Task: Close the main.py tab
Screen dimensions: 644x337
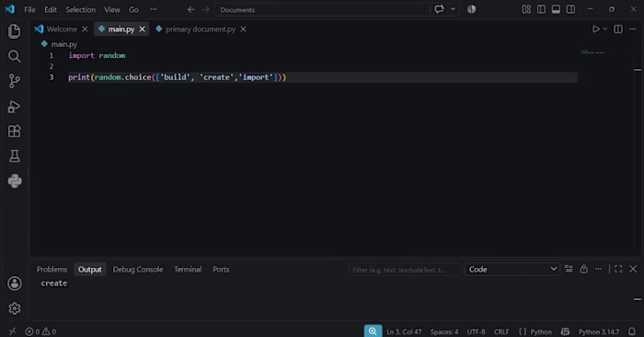Action: tap(142, 29)
